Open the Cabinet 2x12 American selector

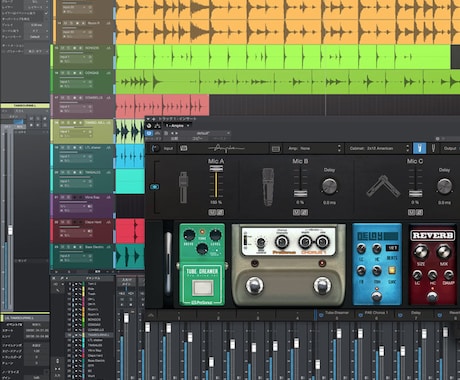click(379, 148)
